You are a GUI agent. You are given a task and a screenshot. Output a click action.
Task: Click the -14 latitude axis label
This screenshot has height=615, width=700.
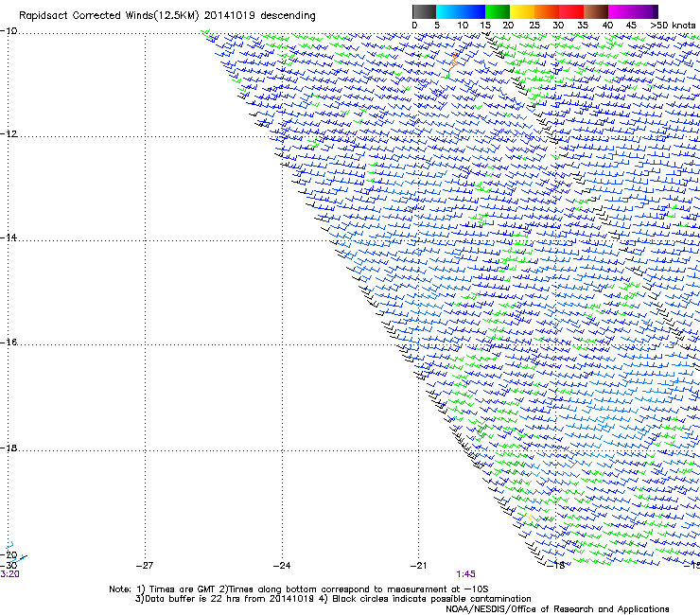(9, 237)
